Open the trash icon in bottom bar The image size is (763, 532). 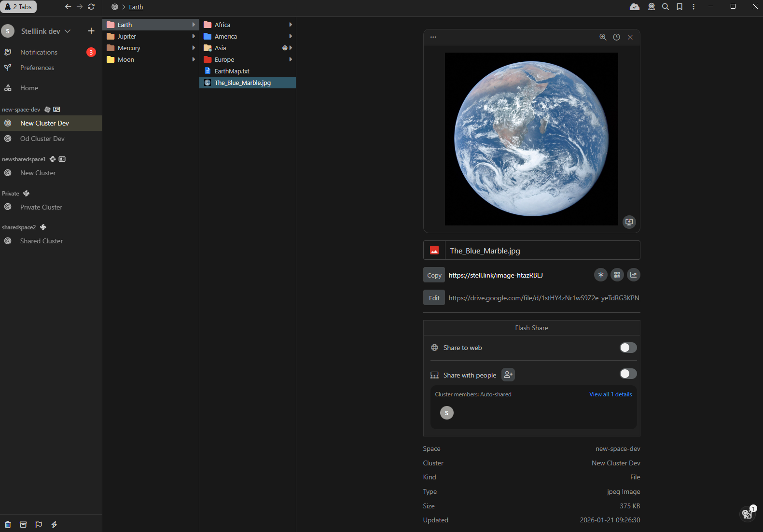8,524
